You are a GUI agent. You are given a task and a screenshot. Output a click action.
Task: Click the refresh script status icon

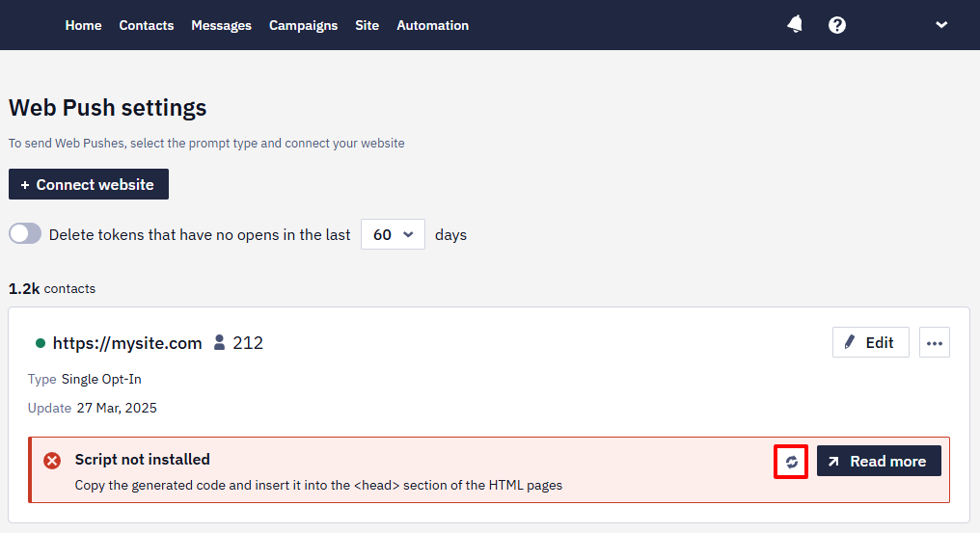pos(791,462)
